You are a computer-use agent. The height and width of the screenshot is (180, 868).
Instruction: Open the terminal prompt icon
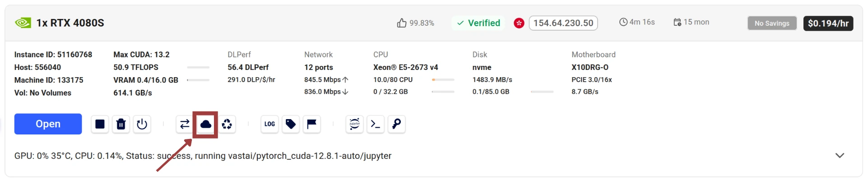pyautogui.click(x=376, y=124)
